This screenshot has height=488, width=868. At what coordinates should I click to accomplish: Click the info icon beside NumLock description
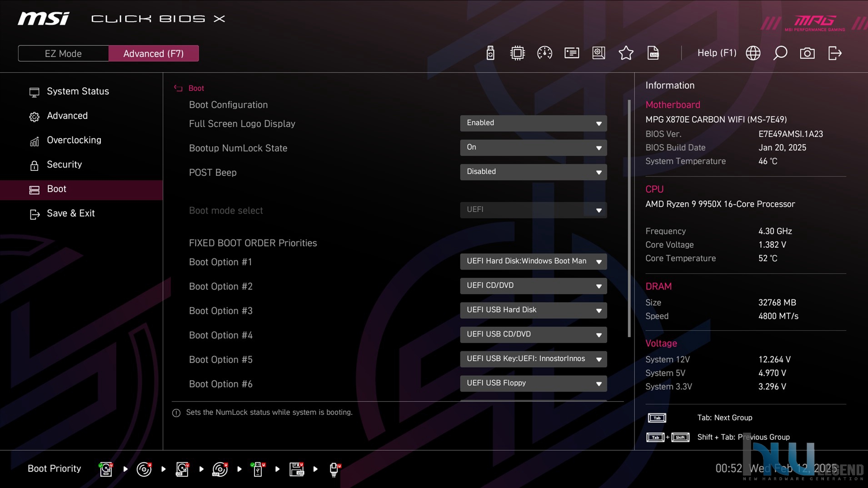pos(176,413)
